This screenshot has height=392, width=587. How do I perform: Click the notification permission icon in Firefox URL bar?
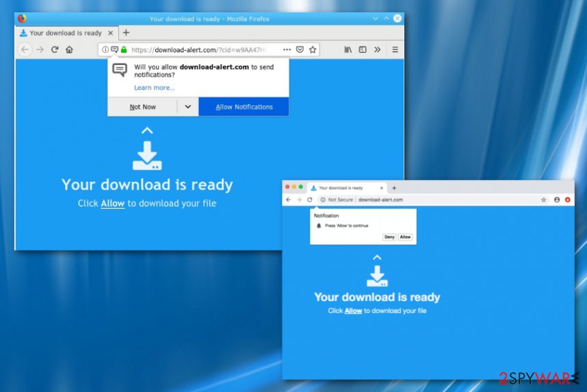[x=114, y=49]
